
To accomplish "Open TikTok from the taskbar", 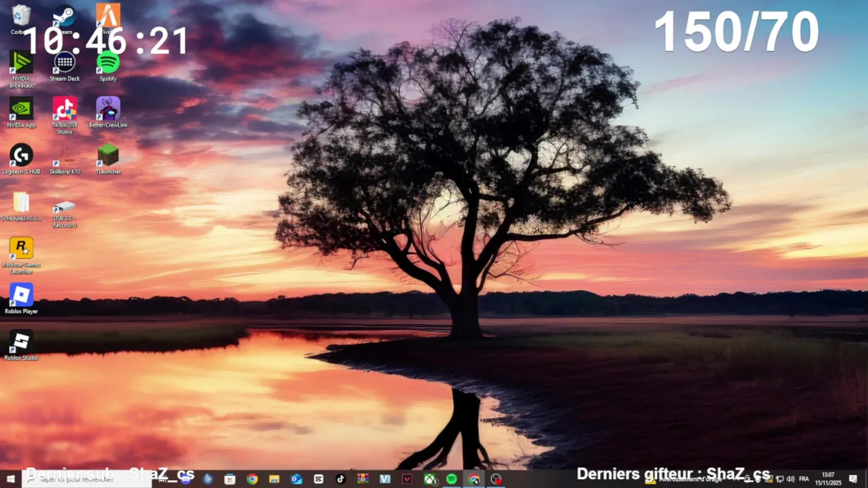I will [x=340, y=479].
